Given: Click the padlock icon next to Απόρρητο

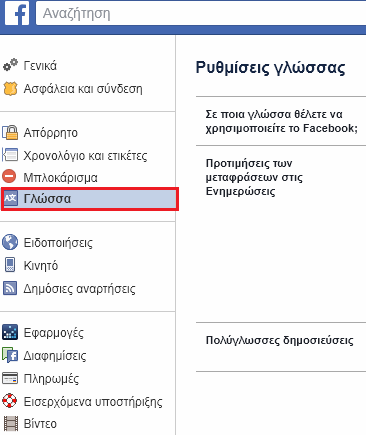Looking at the screenshot, I should point(10,132).
